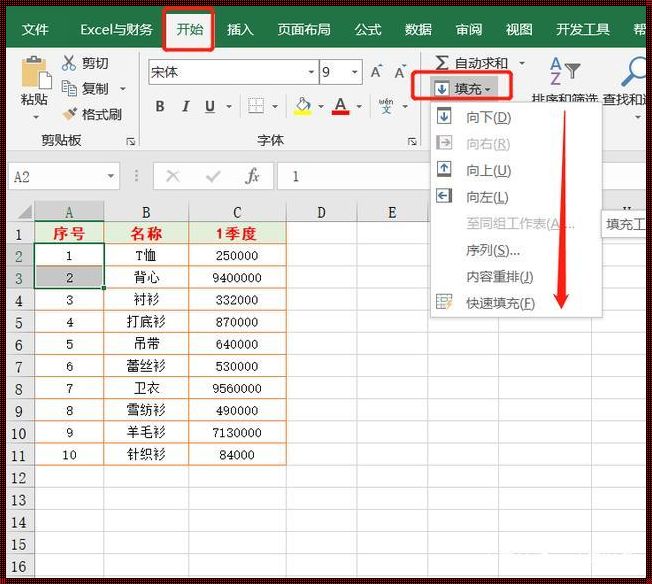Image resolution: width=652 pixels, height=584 pixels.
Task: Select cell containing 背心
Action: (146, 277)
